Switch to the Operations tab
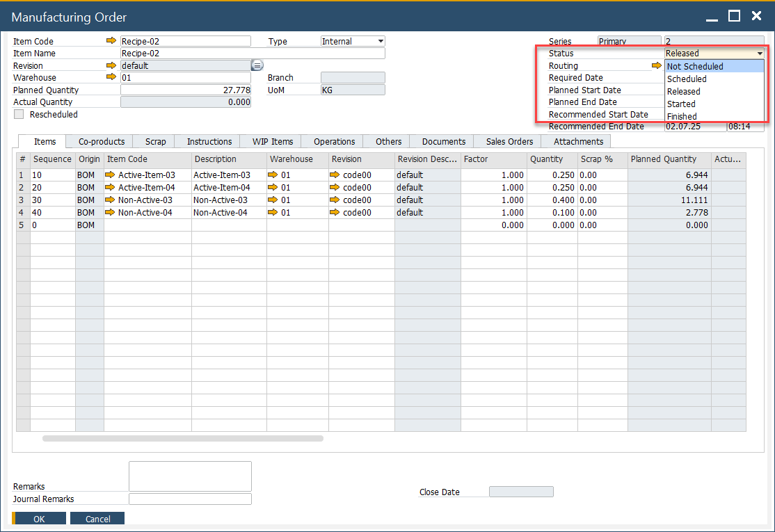This screenshot has height=532, width=775. [x=334, y=142]
